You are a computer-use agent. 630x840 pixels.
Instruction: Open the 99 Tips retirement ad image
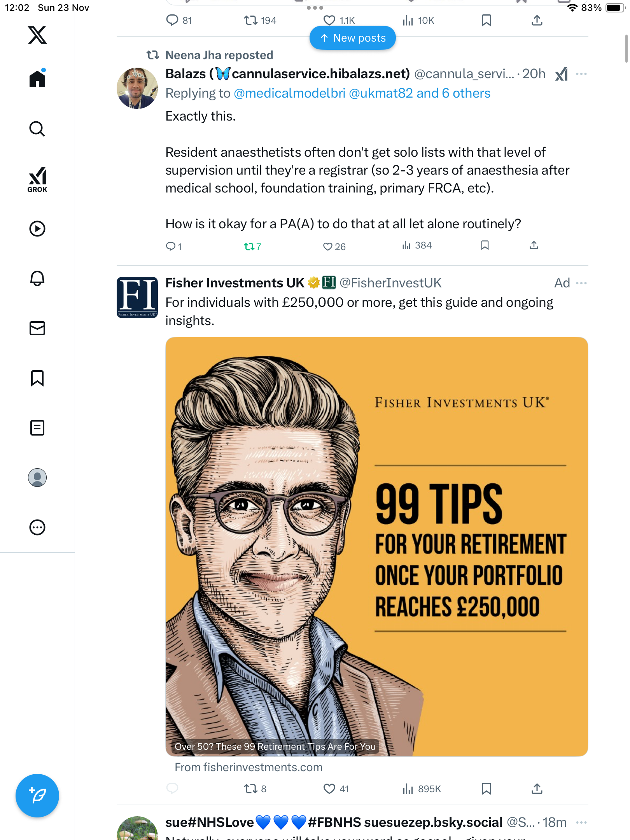[376, 546]
